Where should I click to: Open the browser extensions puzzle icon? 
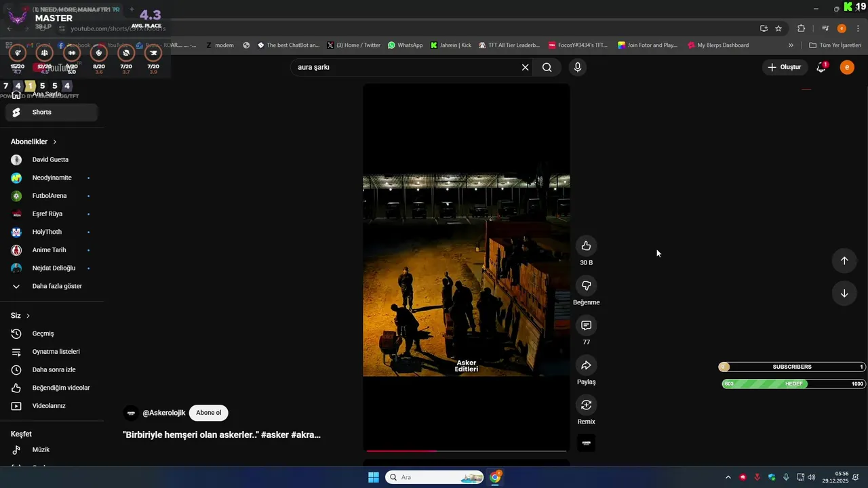tap(801, 28)
